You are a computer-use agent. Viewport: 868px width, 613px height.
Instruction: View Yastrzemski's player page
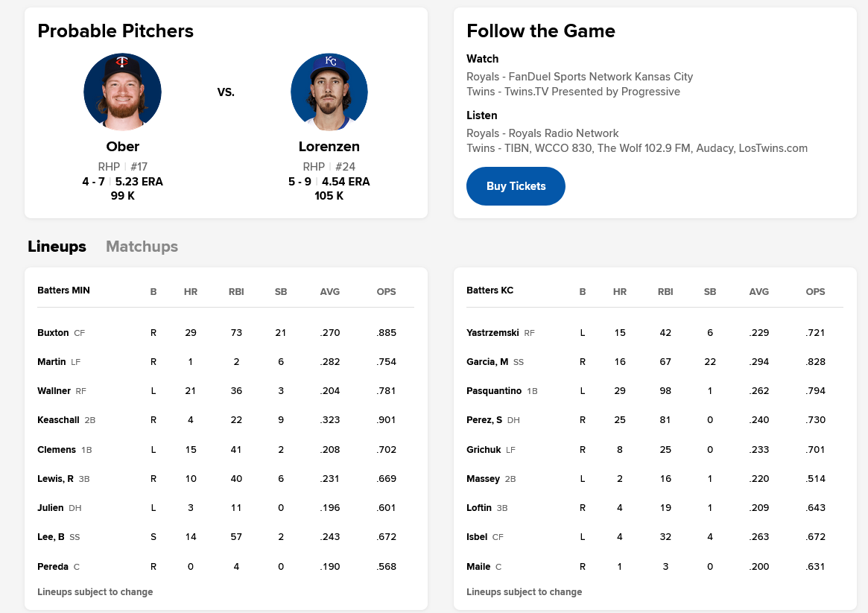tap(492, 332)
